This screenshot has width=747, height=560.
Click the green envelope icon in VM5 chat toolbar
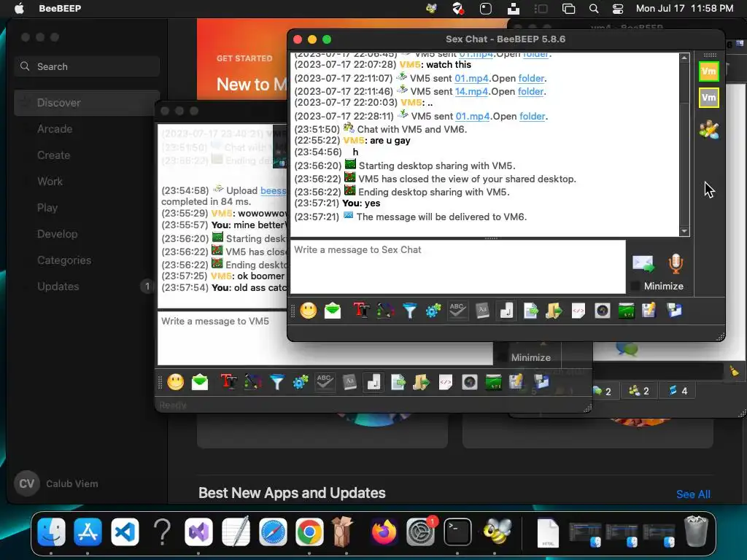(x=200, y=382)
